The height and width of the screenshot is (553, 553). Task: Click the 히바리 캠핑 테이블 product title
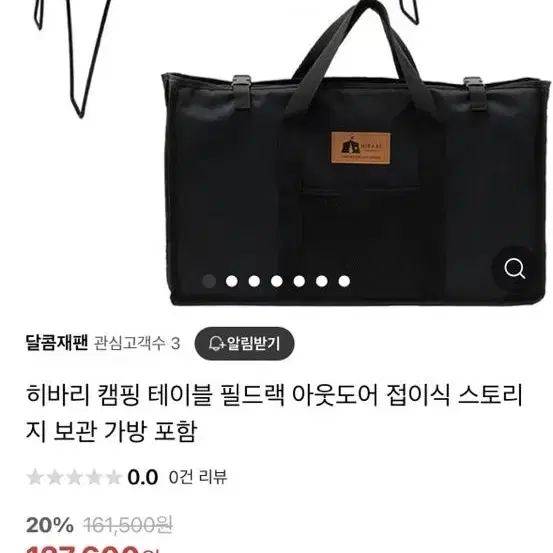coord(274,413)
